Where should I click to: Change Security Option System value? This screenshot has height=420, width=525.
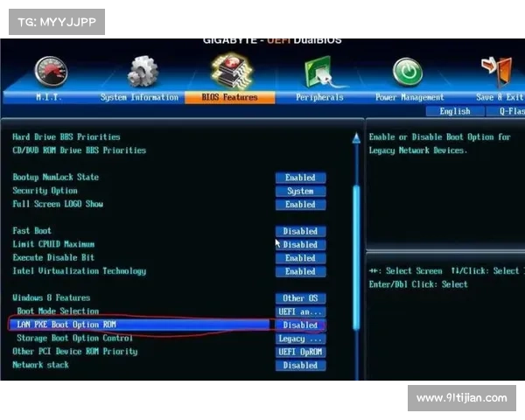[x=300, y=191]
